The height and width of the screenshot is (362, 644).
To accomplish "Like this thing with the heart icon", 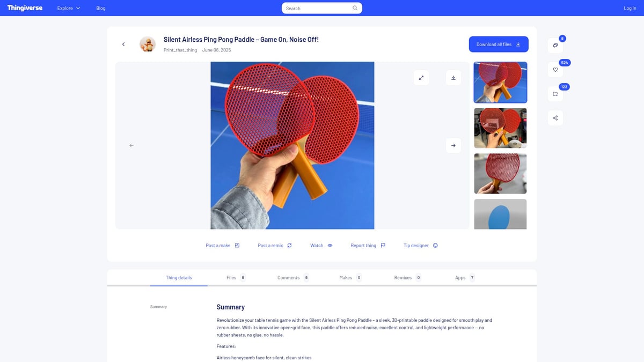I will tap(555, 70).
